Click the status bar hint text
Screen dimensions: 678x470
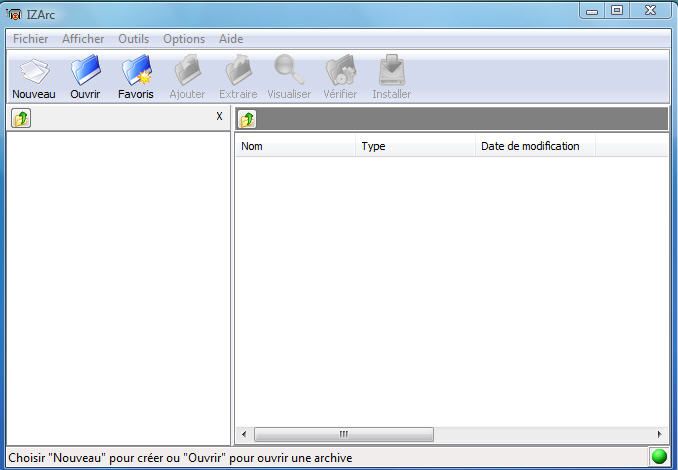pyautogui.click(x=180, y=458)
